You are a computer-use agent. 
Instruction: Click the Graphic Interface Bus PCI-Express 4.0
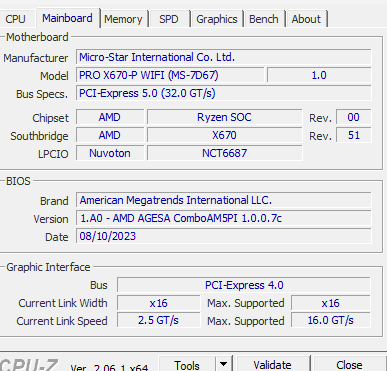pos(244,285)
